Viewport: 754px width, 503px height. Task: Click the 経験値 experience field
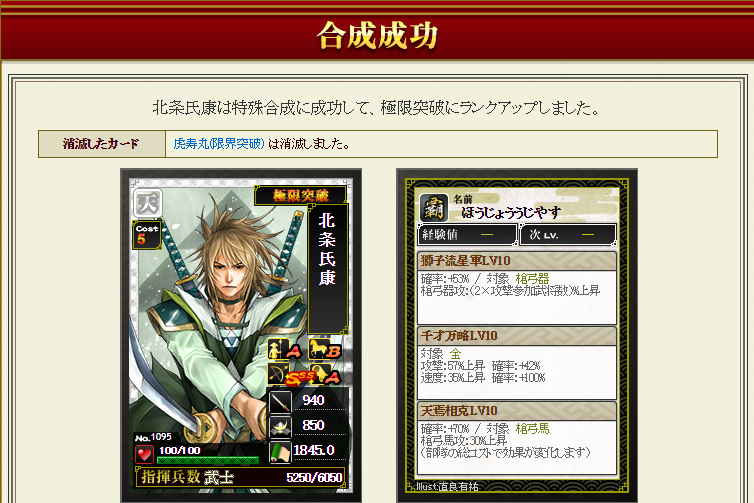click(x=468, y=235)
